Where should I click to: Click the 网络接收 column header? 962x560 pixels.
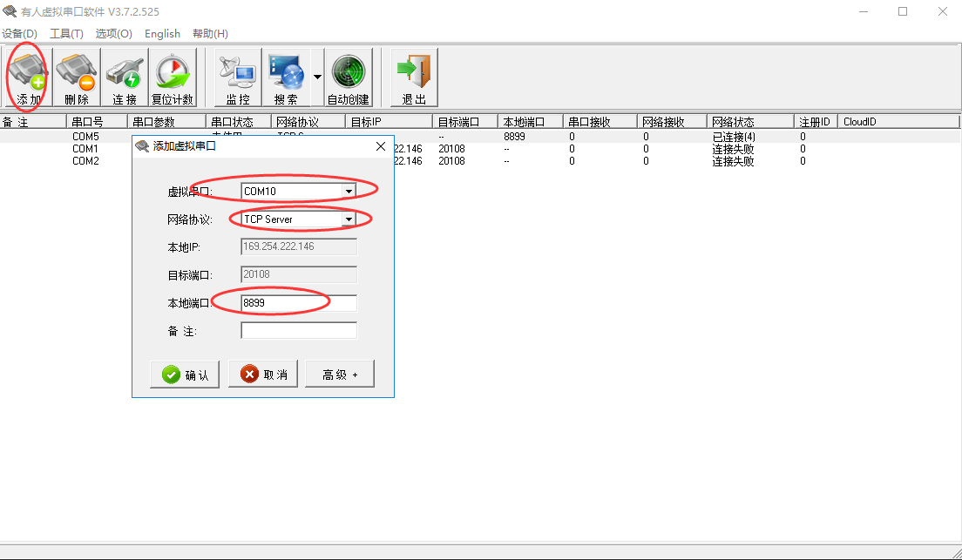pos(672,121)
